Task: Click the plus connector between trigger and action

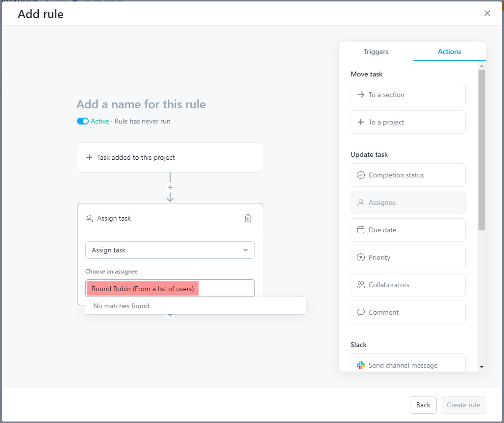Action: pyautogui.click(x=170, y=187)
